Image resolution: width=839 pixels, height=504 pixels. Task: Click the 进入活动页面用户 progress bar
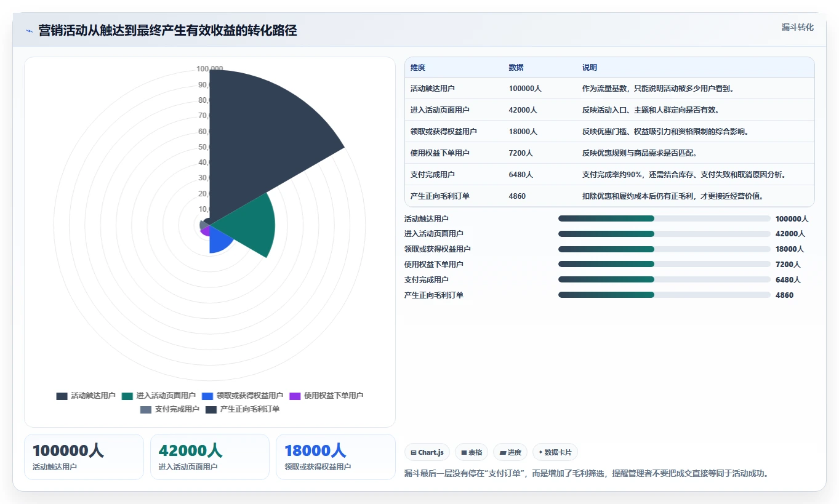[x=664, y=234]
